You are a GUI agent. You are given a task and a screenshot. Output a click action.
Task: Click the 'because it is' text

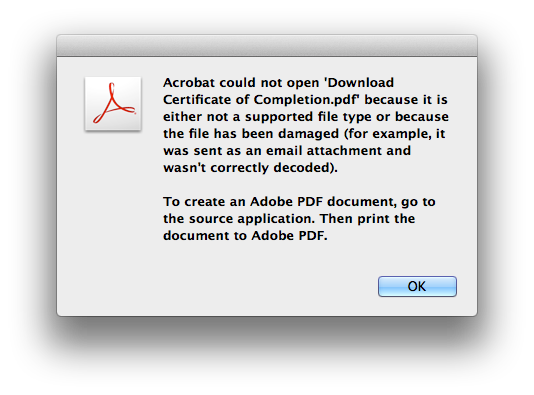(x=406, y=100)
